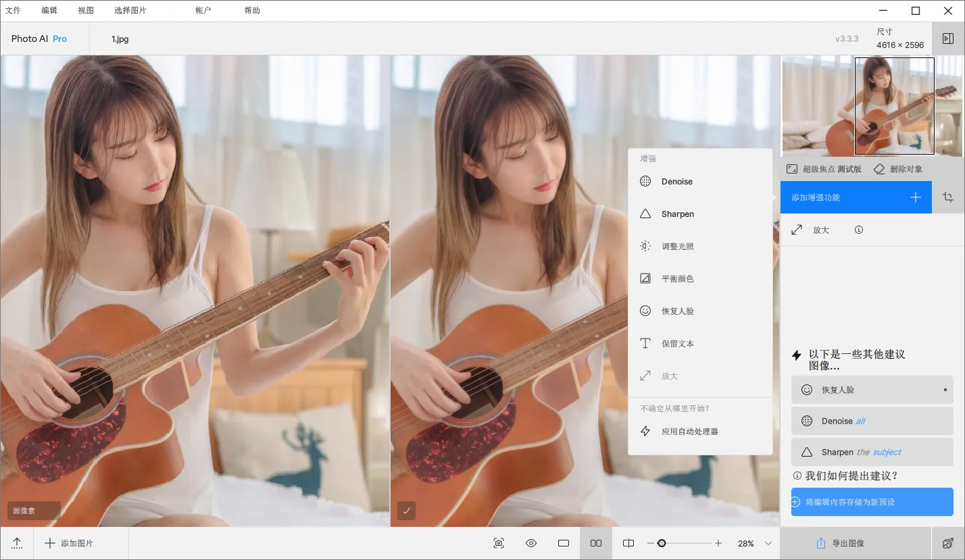Collapse the right sidebar panel
Image resolution: width=965 pixels, height=560 pixels.
pos(948,39)
